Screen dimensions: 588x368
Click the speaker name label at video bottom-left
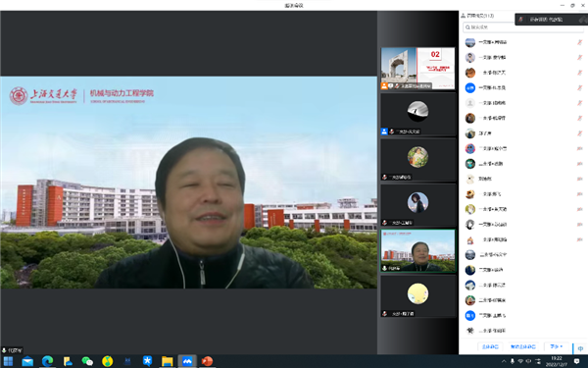[x=13, y=350]
